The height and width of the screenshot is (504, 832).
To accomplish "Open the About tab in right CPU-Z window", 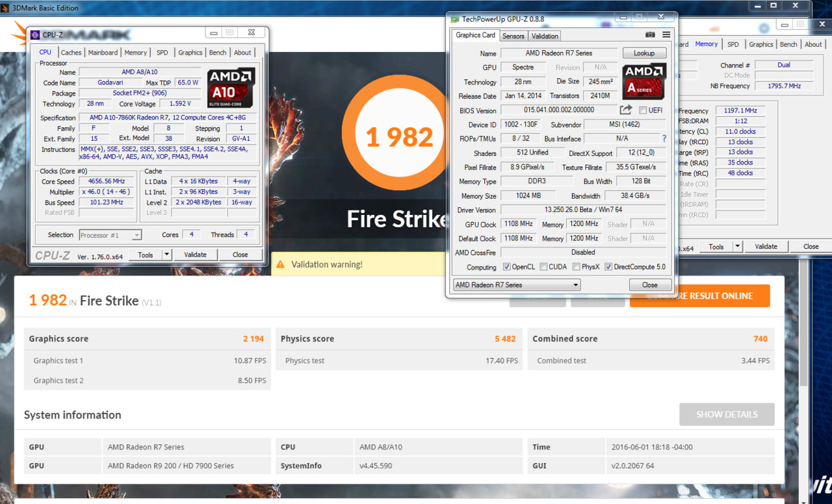I will [x=813, y=44].
